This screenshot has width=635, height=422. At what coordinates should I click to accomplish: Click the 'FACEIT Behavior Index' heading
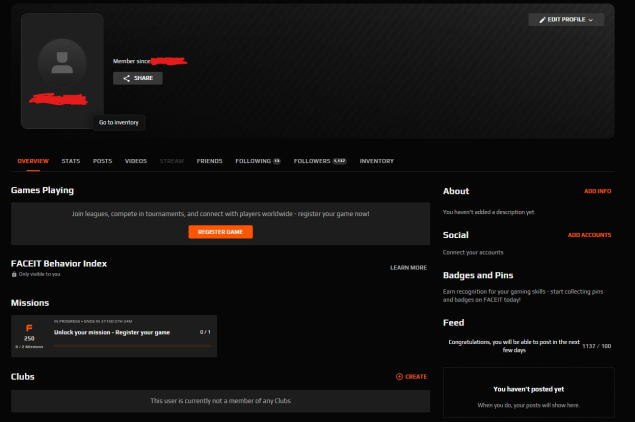click(59, 264)
